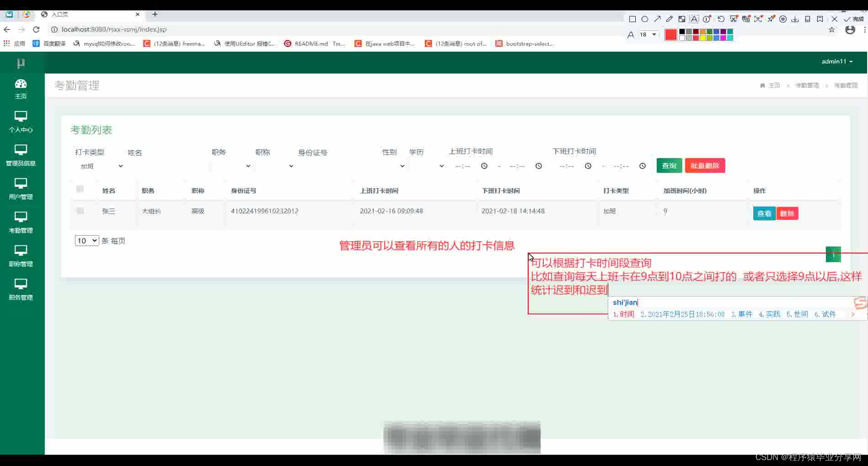
Task: Click the red 批量删除 button
Action: coord(705,166)
